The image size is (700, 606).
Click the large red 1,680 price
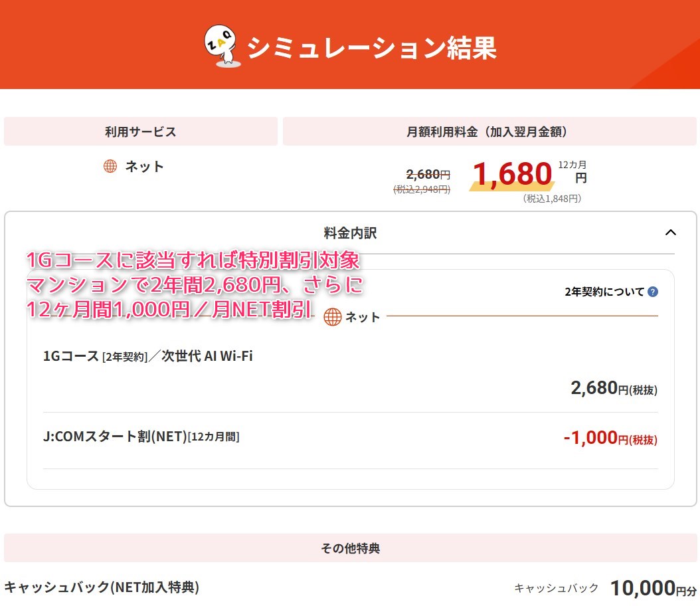[512, 174]
